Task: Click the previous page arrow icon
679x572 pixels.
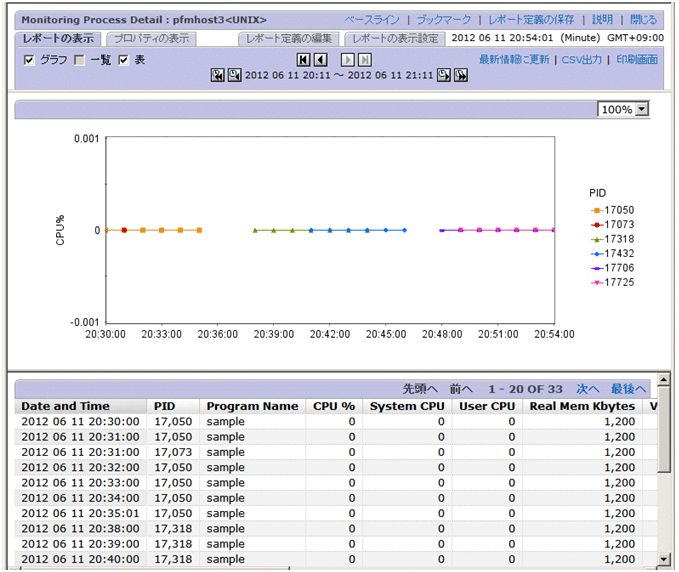Action: pyautogui.click(x=319, y=60)
